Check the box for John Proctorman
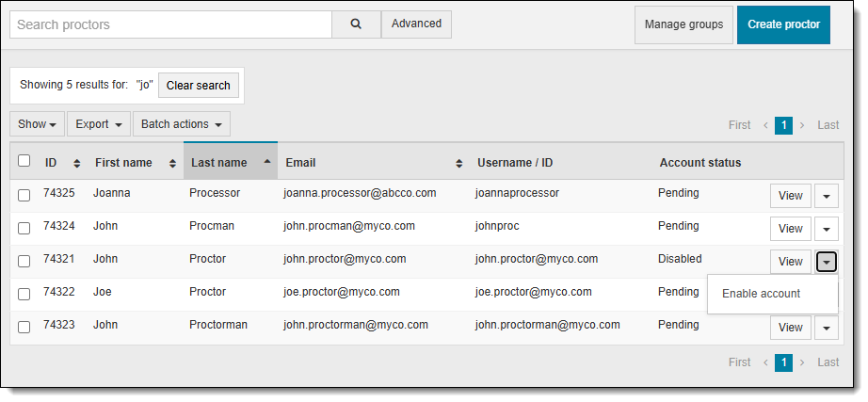Image resolution: width=868 pixels, height=402 pixels. (x=24, y=327)
